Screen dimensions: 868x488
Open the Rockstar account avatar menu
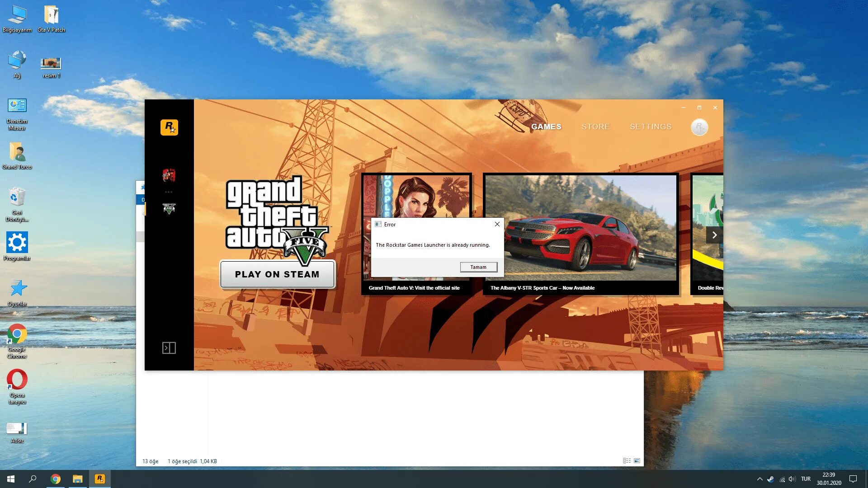tap(699, 127)
